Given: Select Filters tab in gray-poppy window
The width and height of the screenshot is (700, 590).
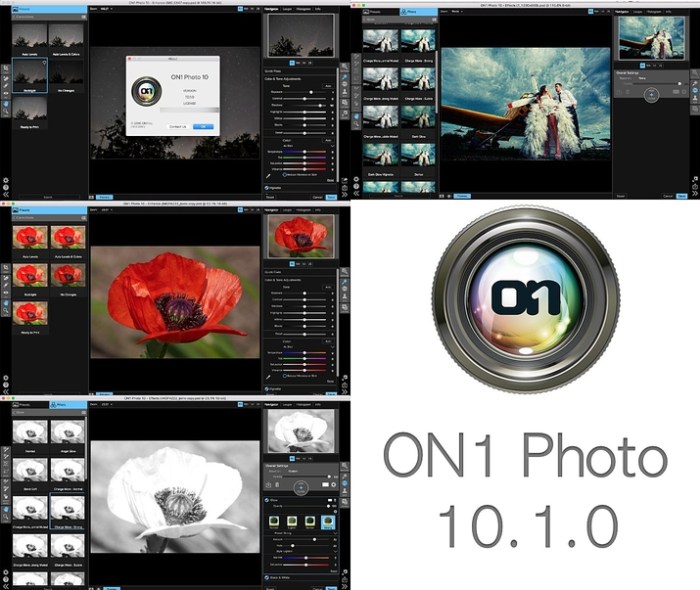Looking at the screenshot, I should (68, 405).
